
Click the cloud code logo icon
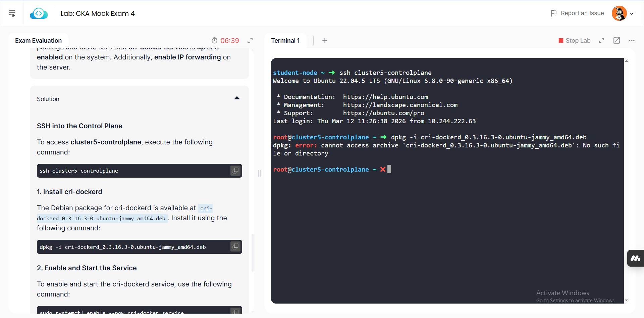coord(39,14)
